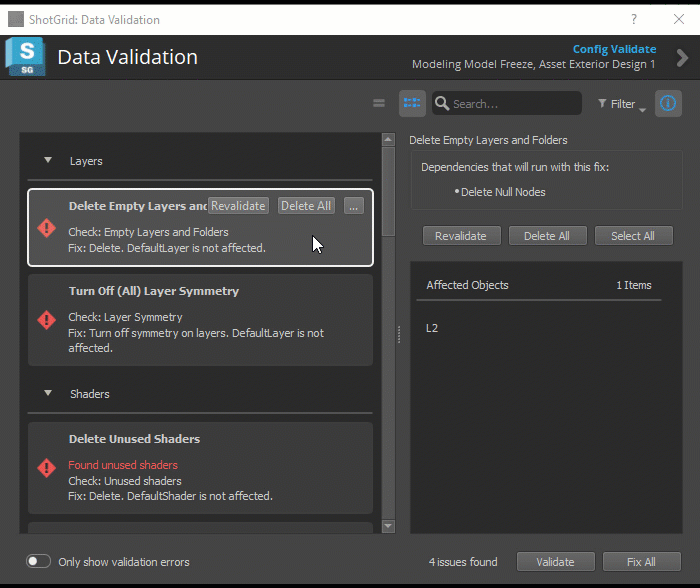The image size is (700, 588).
Task: Click the Unused Shaders red error icon
Action: point(46,468)
